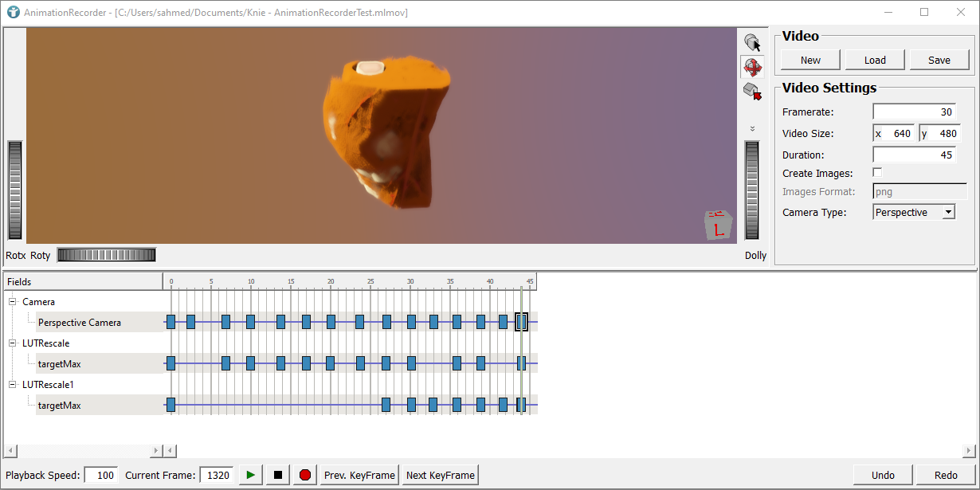Expand the chevron below the viewport mode icons
The width and height of the screenshot is (980, 490).
[x=752, y=127]
